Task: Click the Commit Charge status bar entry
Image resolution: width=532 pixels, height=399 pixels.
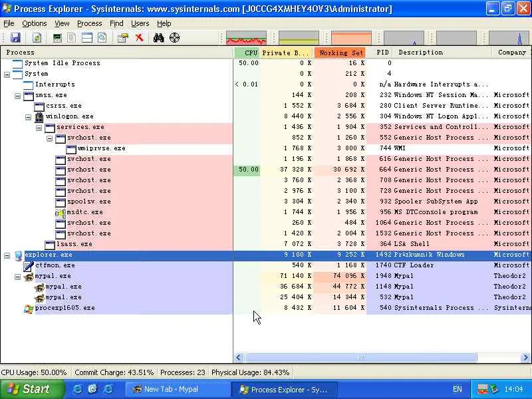Action: click(x=114, y=372)
